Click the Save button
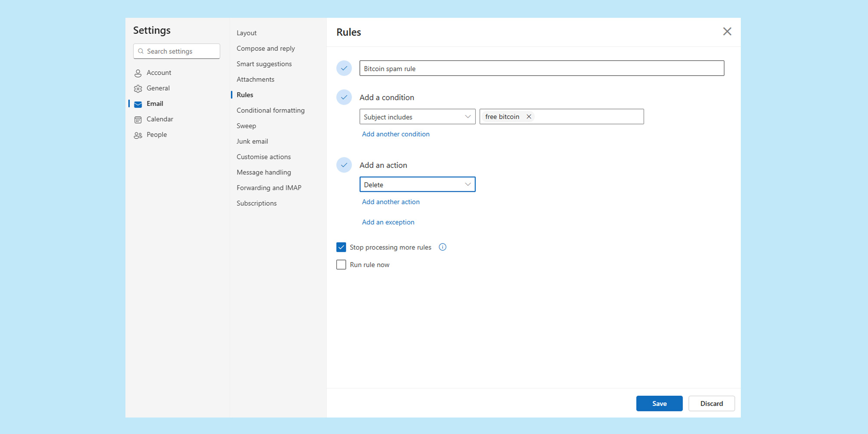Image resolution: width=868 pixels, height=434 pixels. pyautogui.click(x=659, y=403)
